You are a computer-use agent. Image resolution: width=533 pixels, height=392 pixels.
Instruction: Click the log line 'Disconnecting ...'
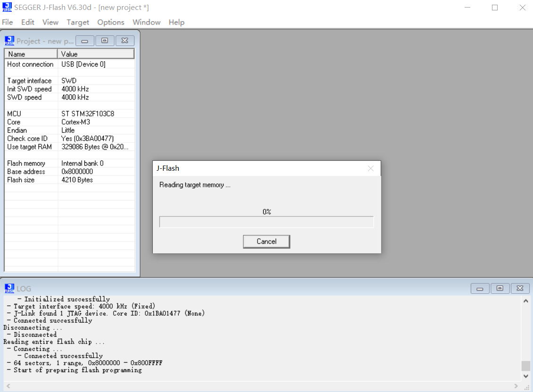[x=33, y=327]
